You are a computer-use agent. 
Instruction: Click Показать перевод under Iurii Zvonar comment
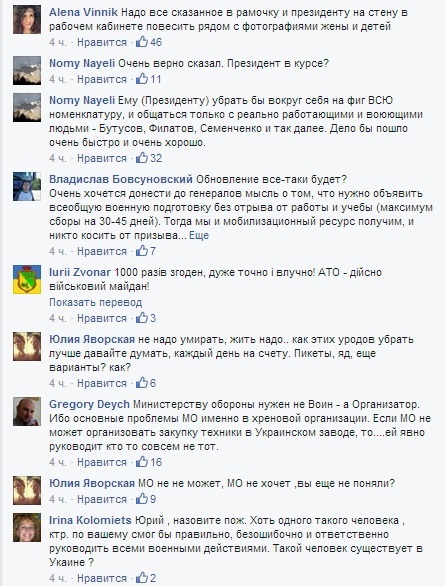(x=96, y=302)
